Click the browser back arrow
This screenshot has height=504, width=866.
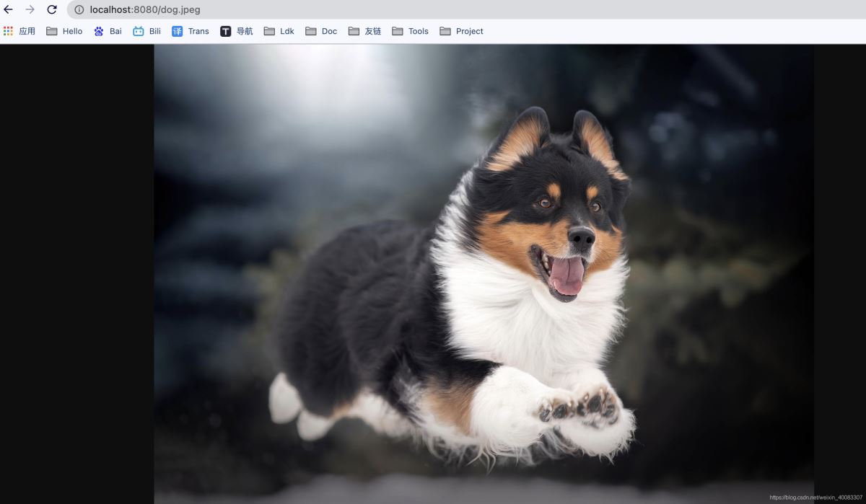coord(9,9)
